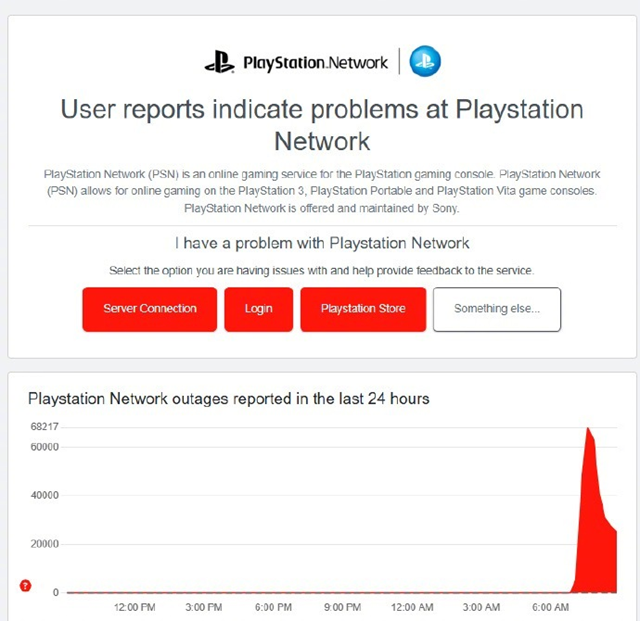Click the 68217 y-axis label

[x=45, y=427]
